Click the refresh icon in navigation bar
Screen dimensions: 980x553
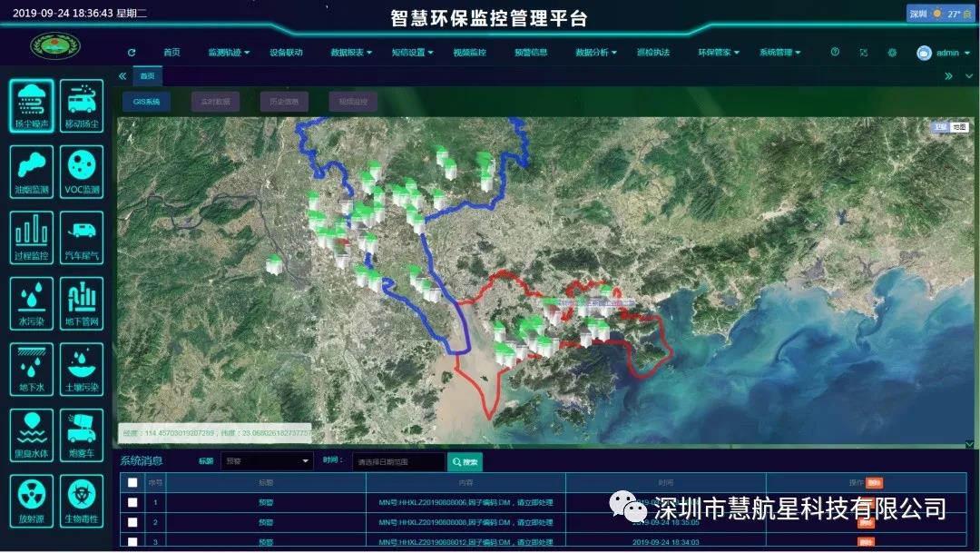pos(132,53)
